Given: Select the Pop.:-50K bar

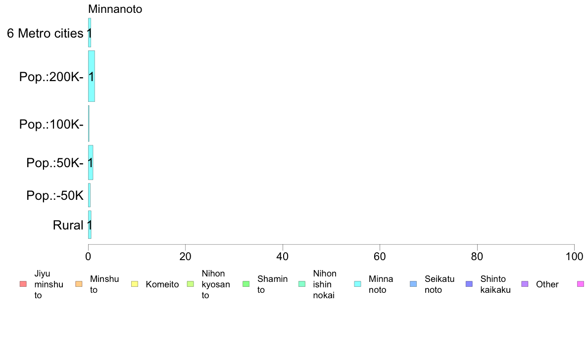Looking at the screenshot, I should click(x=89, y=195).
